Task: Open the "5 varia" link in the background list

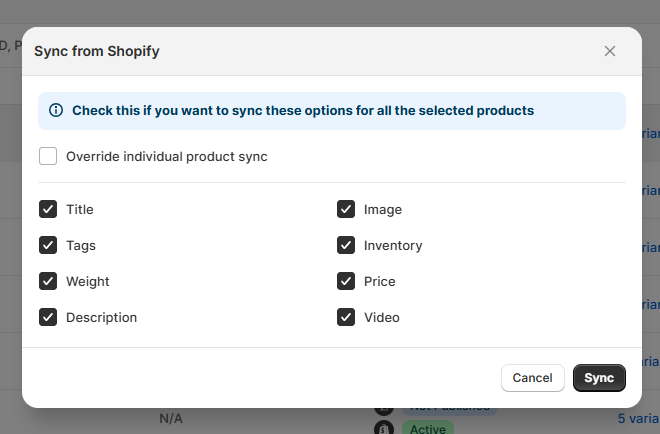Action: [x=638, y=418]
